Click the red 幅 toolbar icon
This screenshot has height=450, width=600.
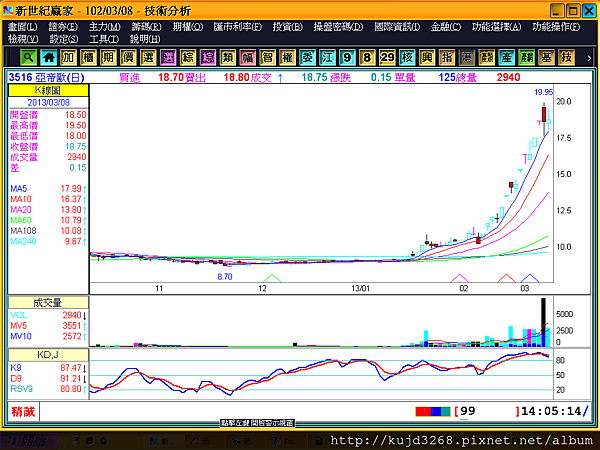pos(248,58)
